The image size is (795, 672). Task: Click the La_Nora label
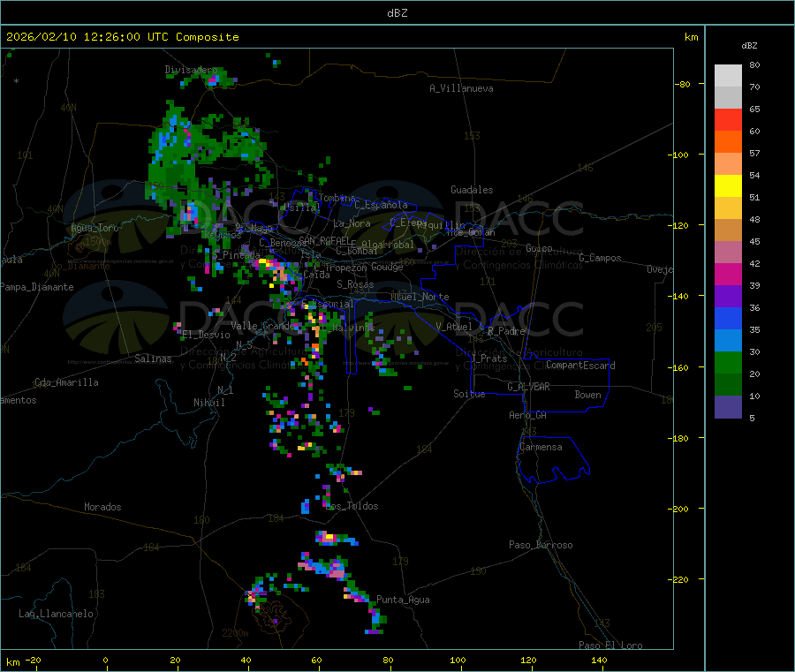pyautogui.click(x=352, y=223)
